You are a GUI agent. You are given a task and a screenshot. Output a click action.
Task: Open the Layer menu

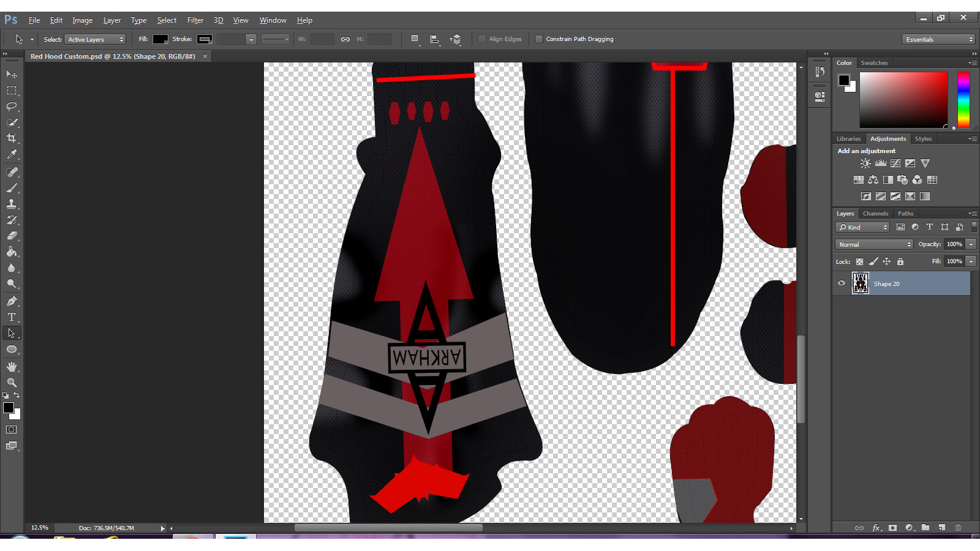click(x=111, y=20)
